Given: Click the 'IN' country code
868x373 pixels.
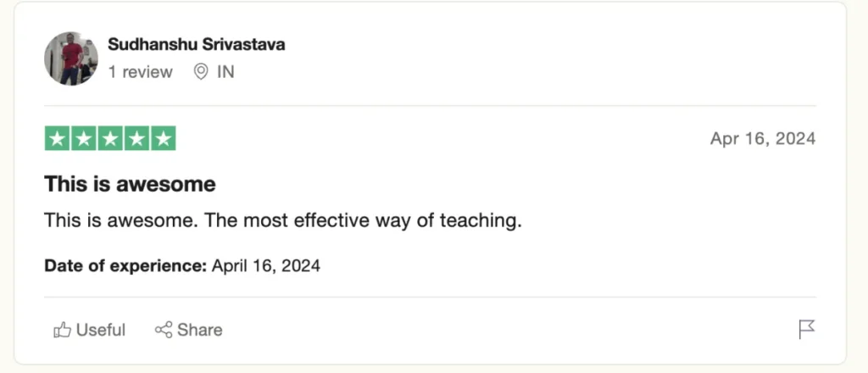Looking at the screenshot, I should pos(225,72).
